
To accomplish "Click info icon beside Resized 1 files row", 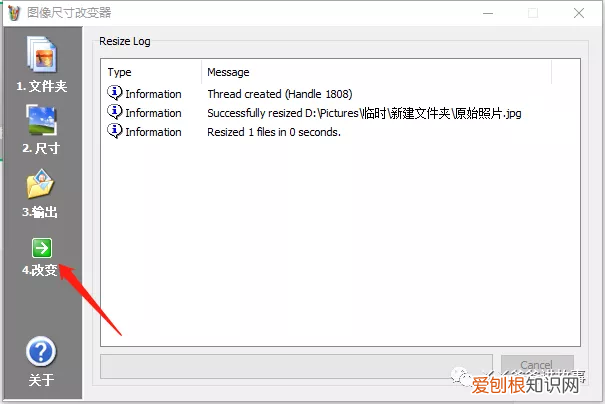I will pyautogui.click(x=115, y=131).
